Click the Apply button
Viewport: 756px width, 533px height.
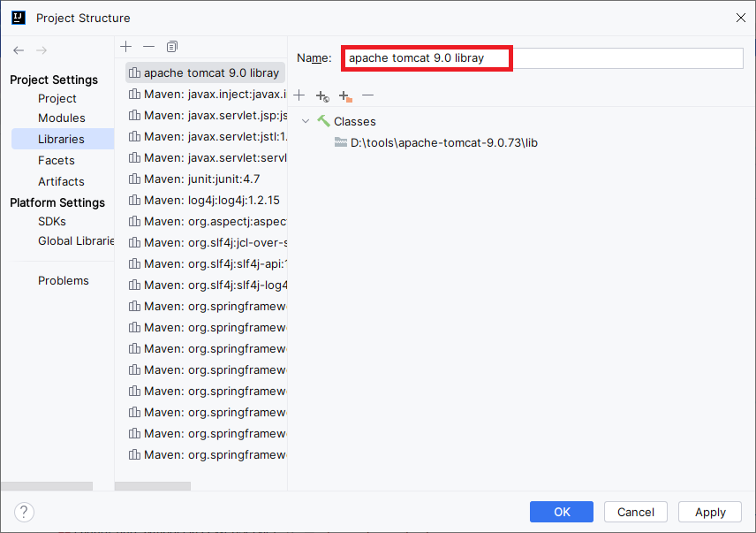[x=710, y=512]
